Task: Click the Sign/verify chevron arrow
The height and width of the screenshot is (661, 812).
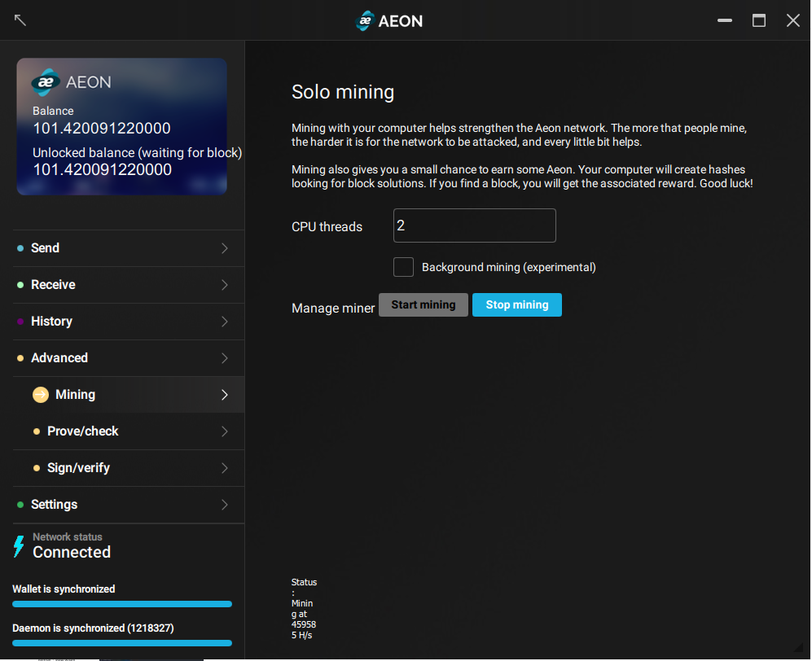Action: tap(224, 468)
